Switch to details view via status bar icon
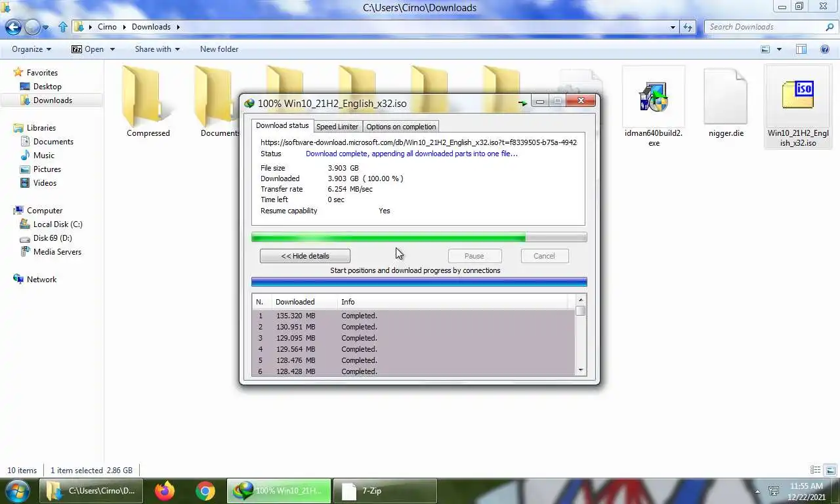Image resolution: width=840 pixels, height=504 pixels. [815, 470]
